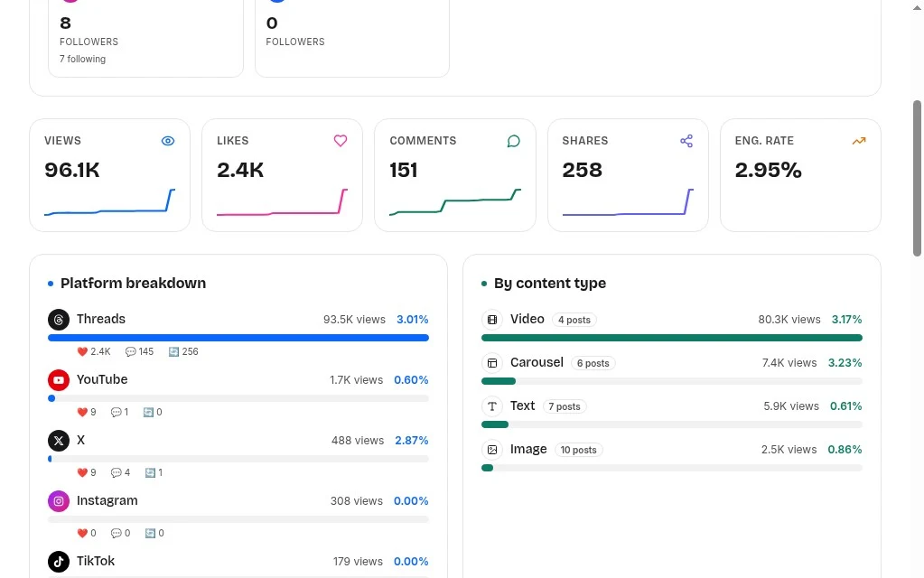Viewport: 924px width, 578px height.
Task: Click the YouTube reposts icon showing 0
Action: 148,413
